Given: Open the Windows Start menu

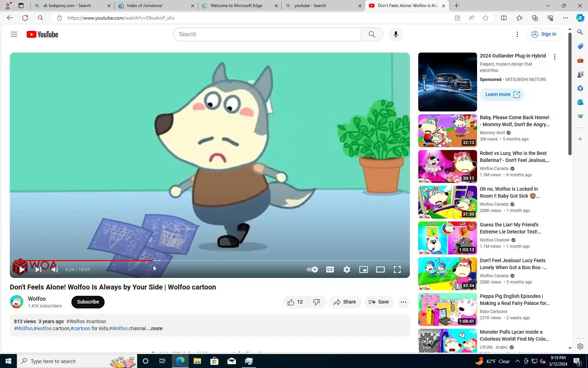Looking at the screenshot, I should point(8,361).
